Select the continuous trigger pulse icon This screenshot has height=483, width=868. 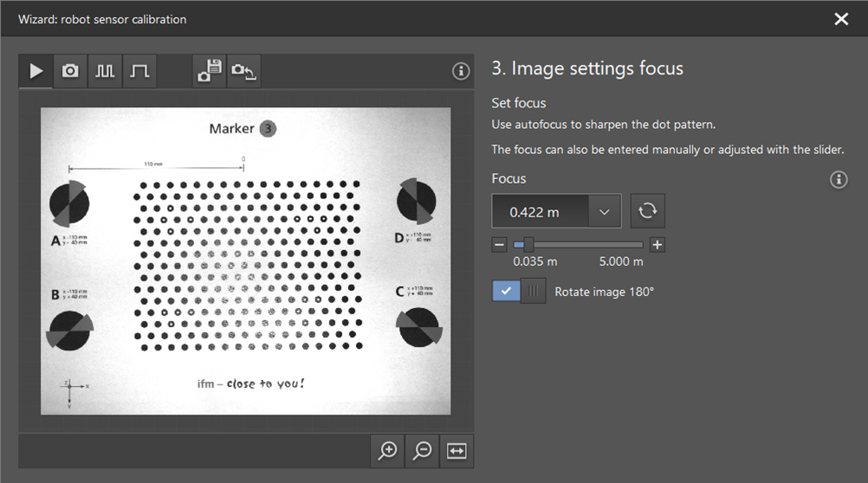[105, 72]
